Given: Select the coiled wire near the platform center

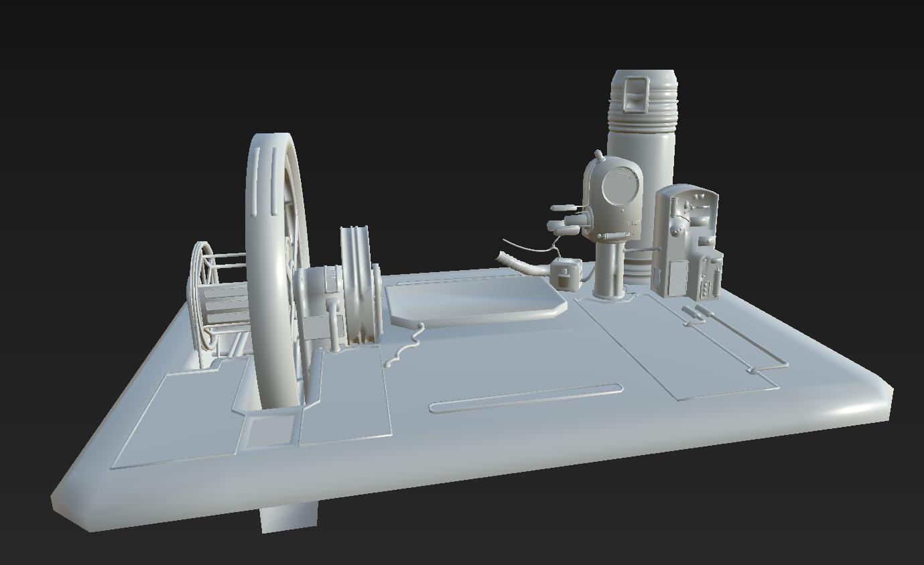Looking at the screenshot, I should click(414, 342).
